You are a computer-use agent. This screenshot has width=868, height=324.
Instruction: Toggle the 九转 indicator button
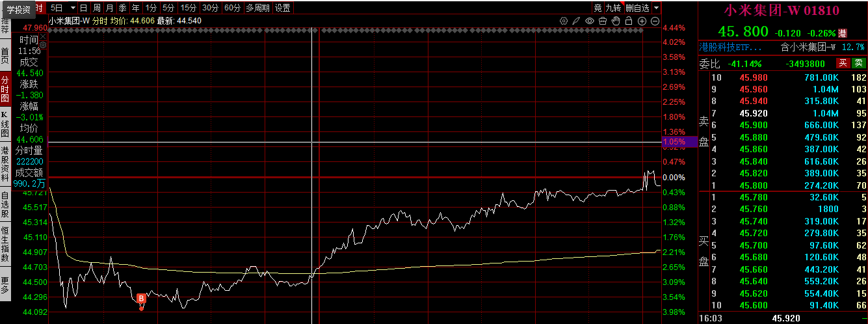pos(614,8)
